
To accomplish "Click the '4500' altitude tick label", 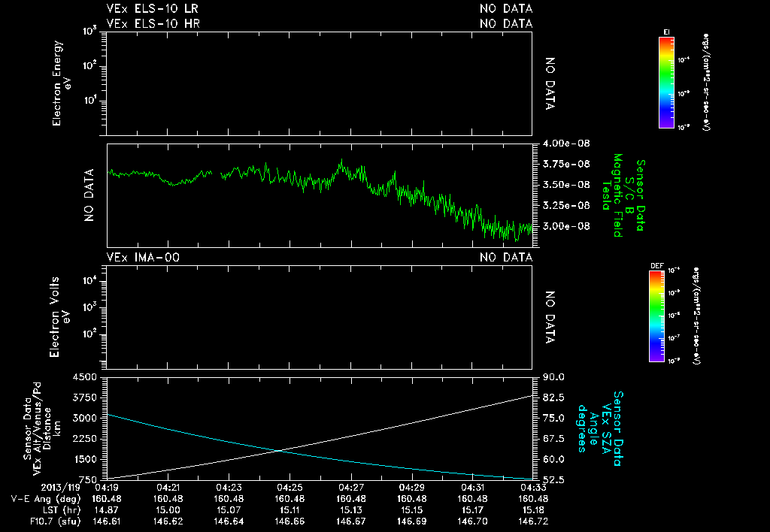I will coord(84,377).
